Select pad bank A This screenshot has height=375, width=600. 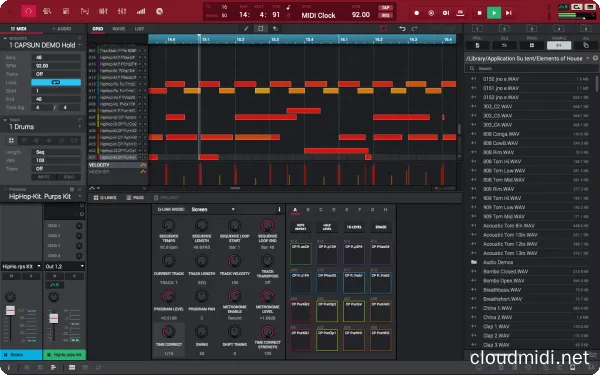coord(295,210)
